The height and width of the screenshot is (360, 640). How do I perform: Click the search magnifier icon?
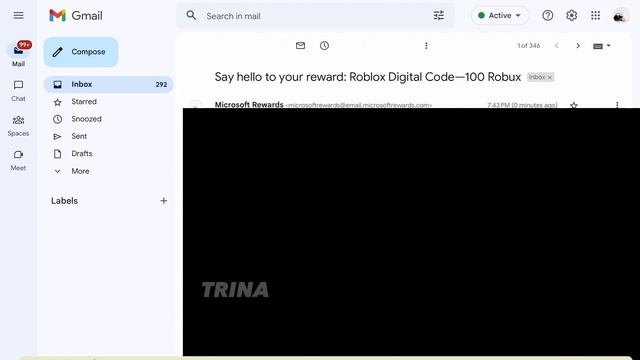[x=191, y=16]
